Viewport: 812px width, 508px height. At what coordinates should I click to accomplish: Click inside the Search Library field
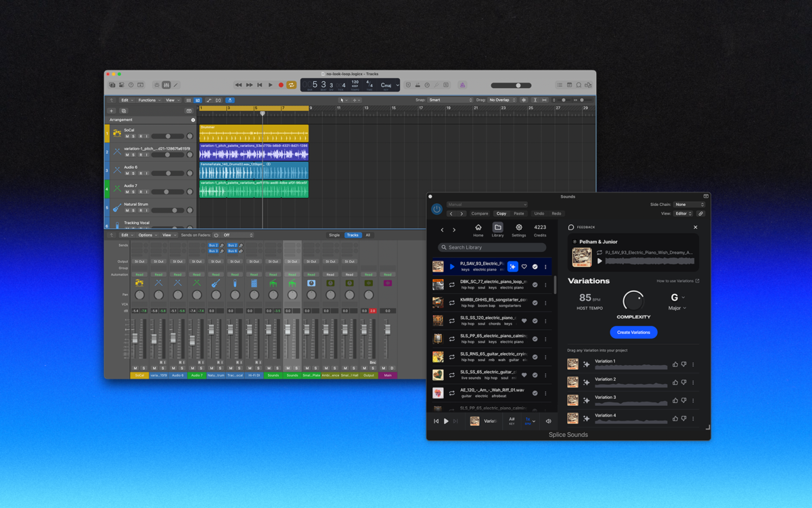pos(492,247)
